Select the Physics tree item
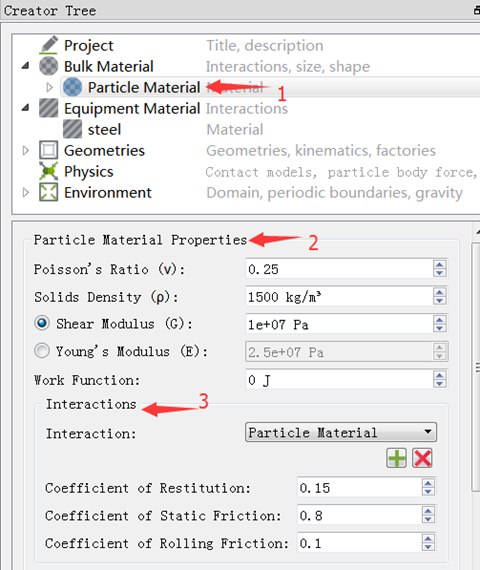This screenshot has height=570, width=480. click(88, 172)
